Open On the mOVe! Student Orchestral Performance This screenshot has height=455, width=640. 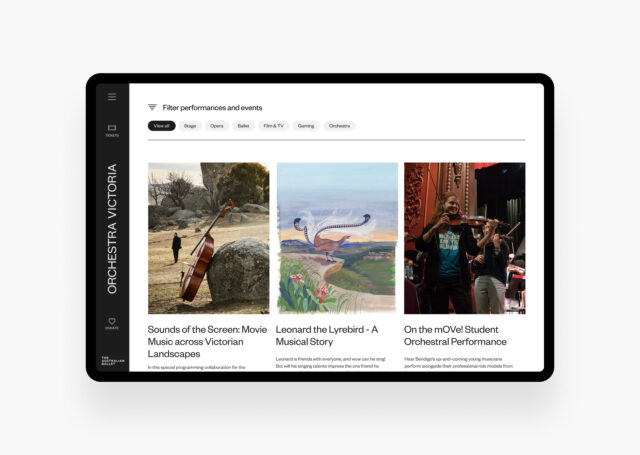pyautogui.click(x=455, y=335)
